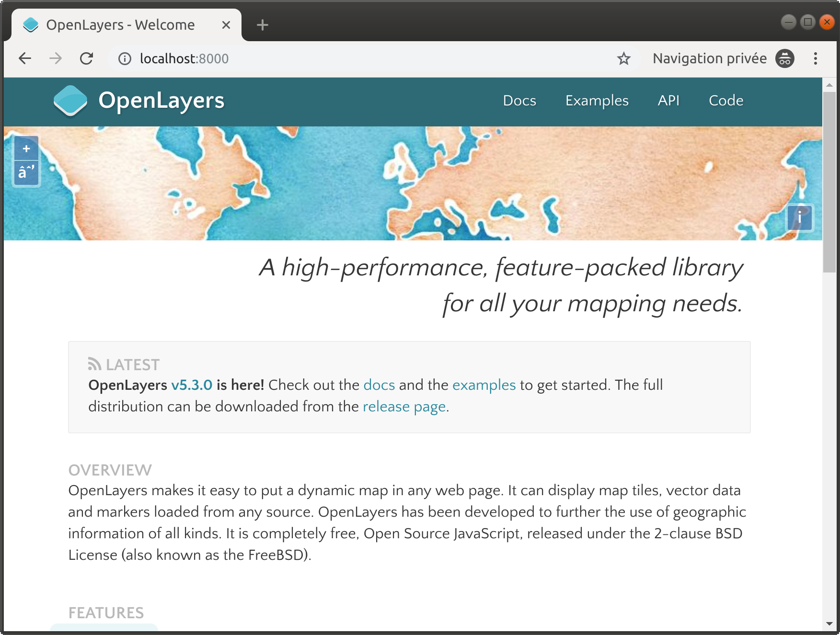Image resolution: width=840 pixels, height=635 pixels.
Task: Open the Docs navigation item
Action: point(519,101)
